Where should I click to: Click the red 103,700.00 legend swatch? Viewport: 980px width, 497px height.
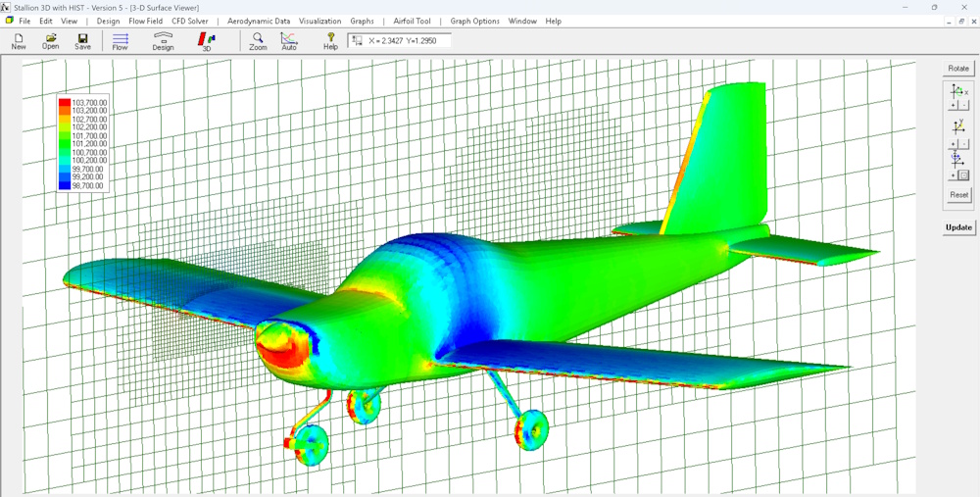pos(65,102)
